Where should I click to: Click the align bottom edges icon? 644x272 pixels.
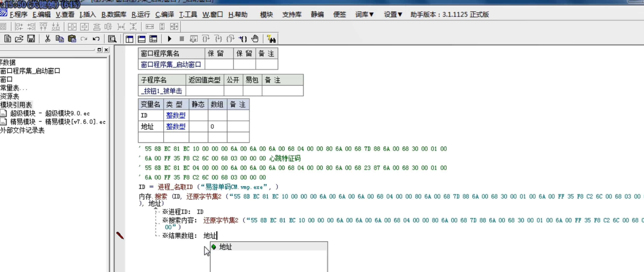point(55,26)
